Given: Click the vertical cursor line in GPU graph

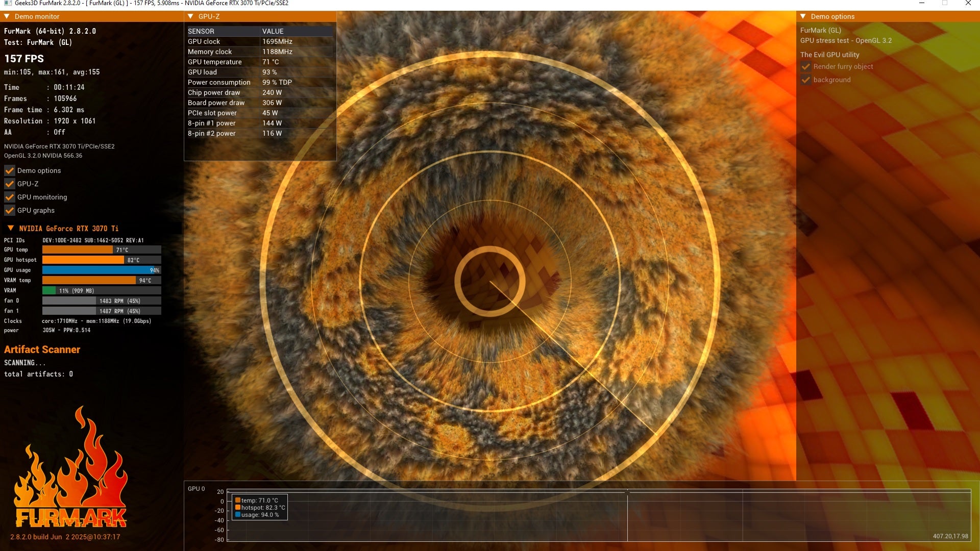Looking at the screenshot, I should point(627,515).
